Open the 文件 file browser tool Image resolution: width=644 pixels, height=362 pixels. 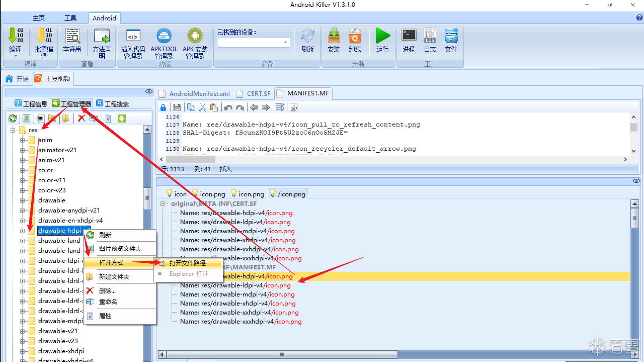451,40
